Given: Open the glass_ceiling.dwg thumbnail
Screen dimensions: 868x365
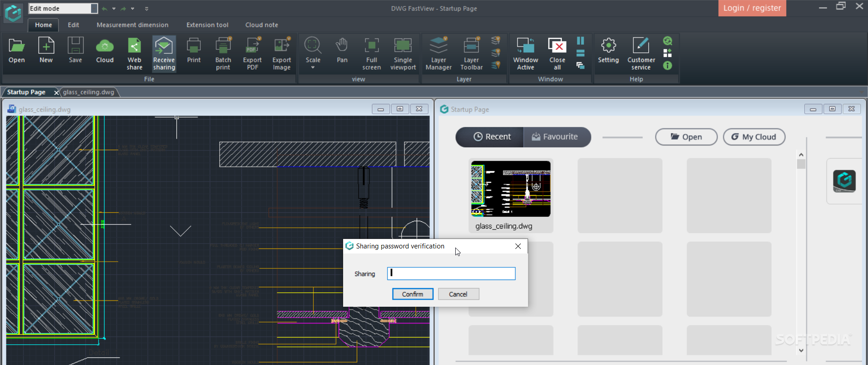Looking at the screenshot, I should pyautogui.click(x=511, y=189).
